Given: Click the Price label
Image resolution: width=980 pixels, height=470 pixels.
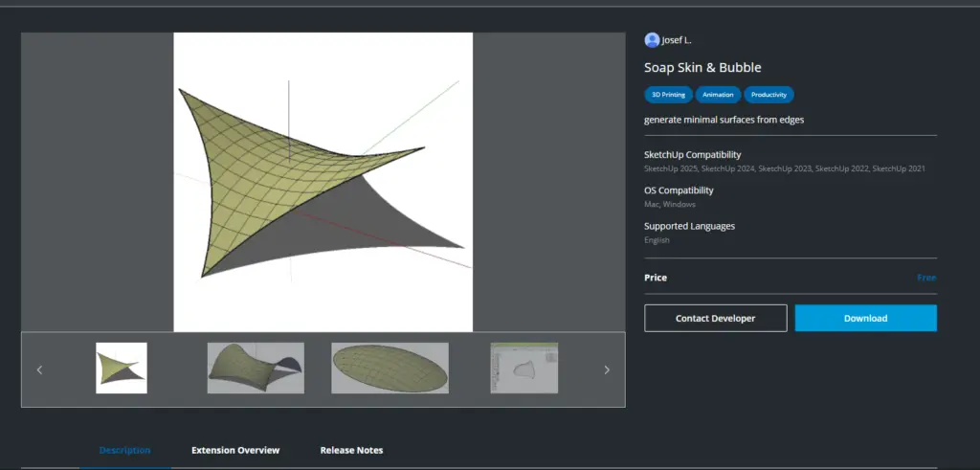Looking at the screenshot, I should [x=656, y=278].
